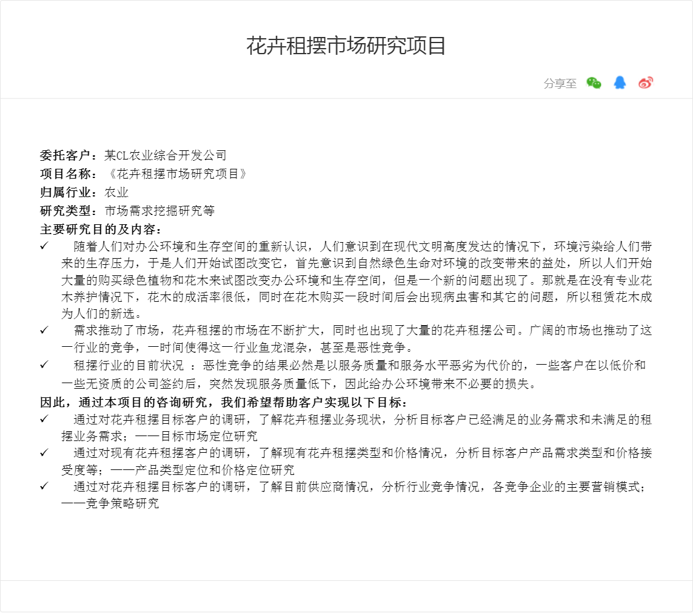Click the 分享至 label
This screenshot has width=693, height=616.
click(560, 83)
